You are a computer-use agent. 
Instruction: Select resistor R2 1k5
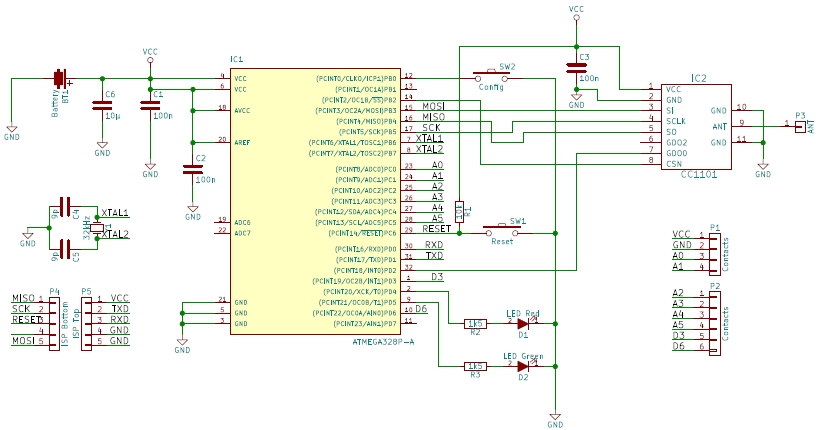pyautogui.click(x=475, y=324)
